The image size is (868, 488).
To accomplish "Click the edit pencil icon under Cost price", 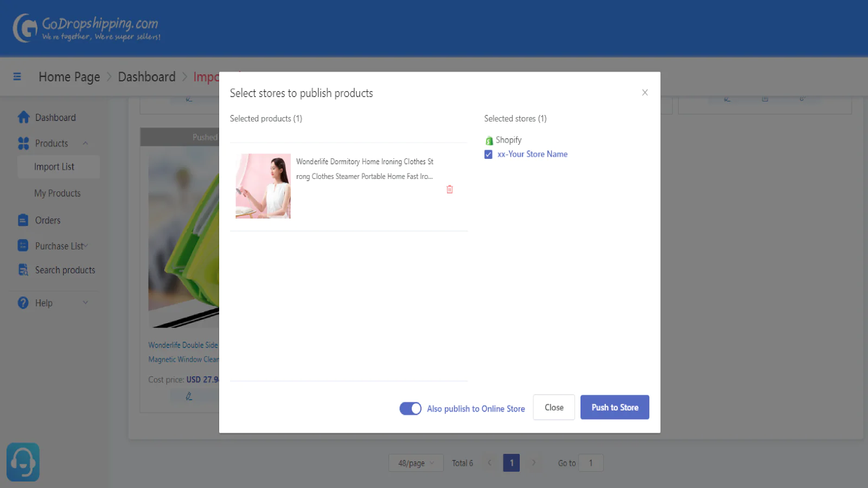I will pos(189,396).
